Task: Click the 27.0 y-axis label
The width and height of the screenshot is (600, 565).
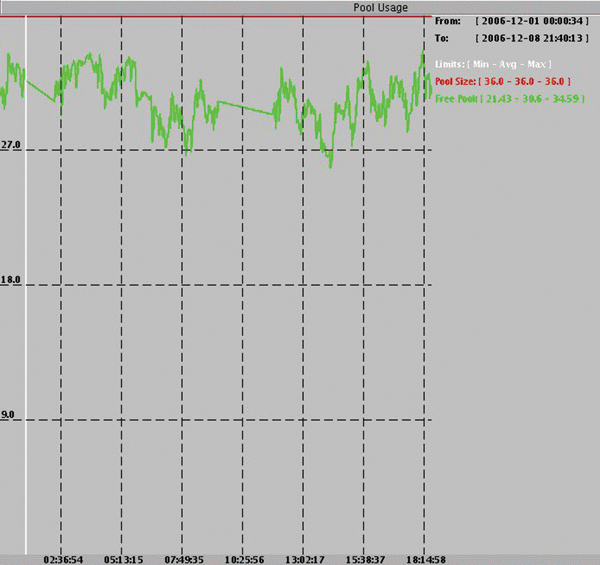Action: click(x=11, y=146)
